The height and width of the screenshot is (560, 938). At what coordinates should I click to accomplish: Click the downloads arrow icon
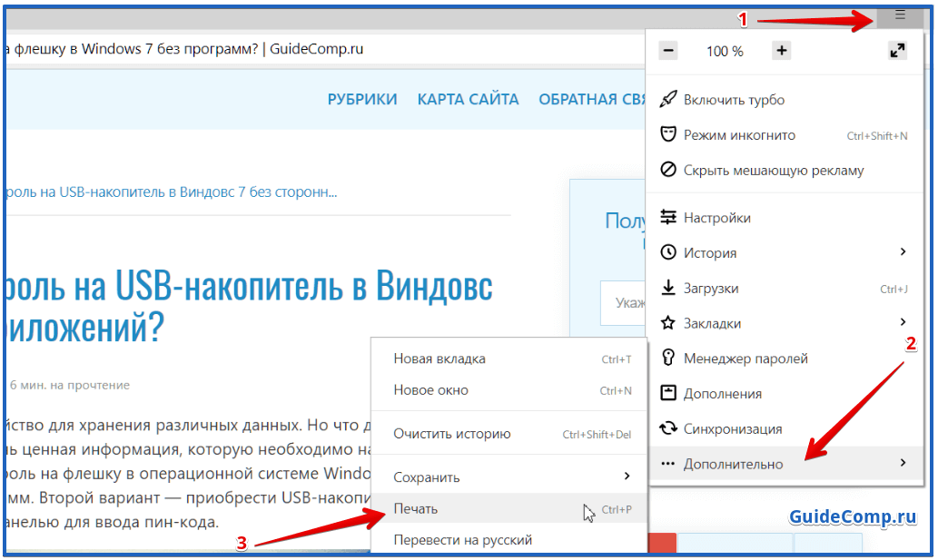[x=668, y=288]
